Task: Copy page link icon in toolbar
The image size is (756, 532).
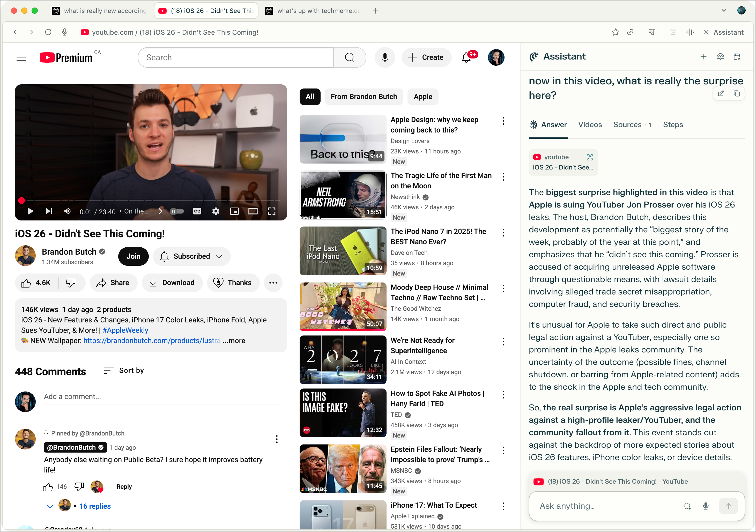Action: pos(630,32)
